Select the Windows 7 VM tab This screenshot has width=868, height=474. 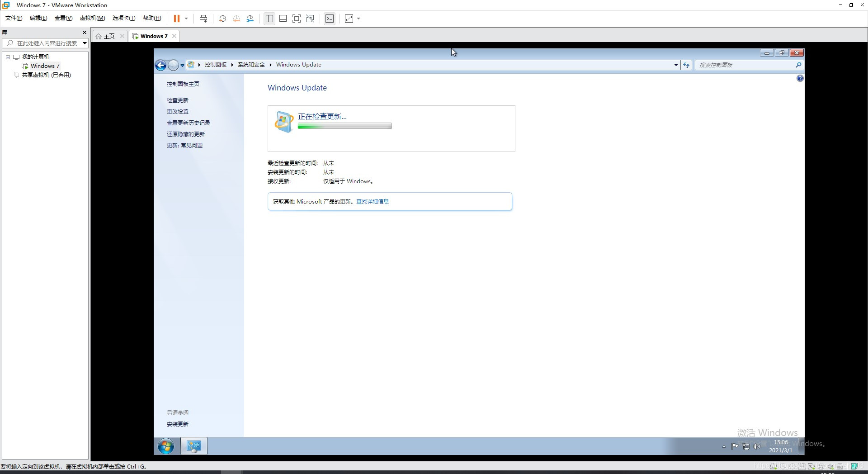(x=154, y=36)
